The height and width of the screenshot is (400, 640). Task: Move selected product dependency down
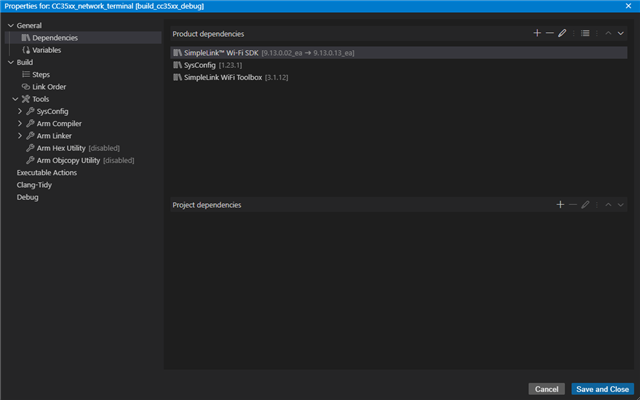[x=620, y=33]
